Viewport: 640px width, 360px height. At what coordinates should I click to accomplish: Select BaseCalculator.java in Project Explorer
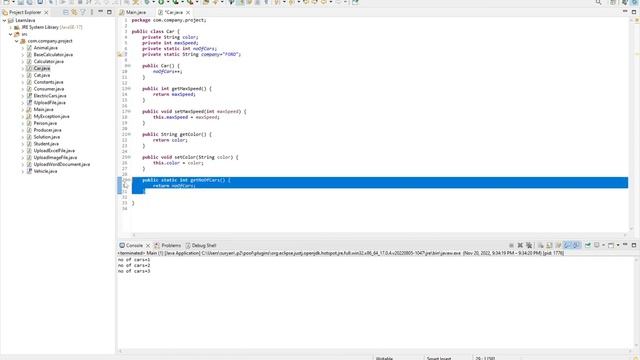coord(53,54)
